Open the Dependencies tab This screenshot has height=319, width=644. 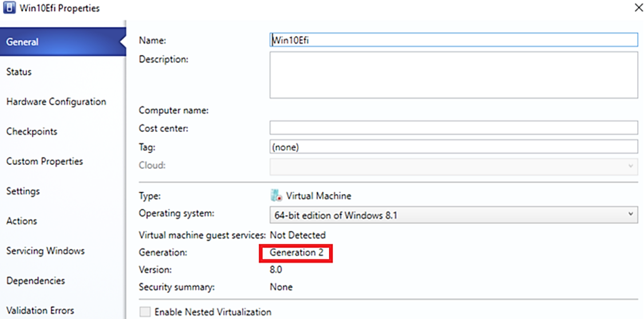click(x=35, y=281)
